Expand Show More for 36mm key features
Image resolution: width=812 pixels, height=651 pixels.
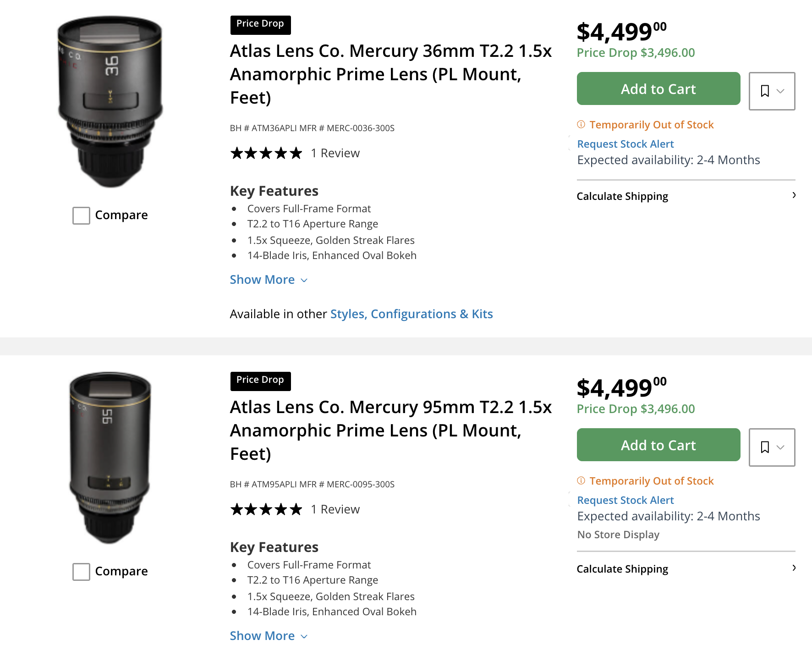click(x=269, y=280)
